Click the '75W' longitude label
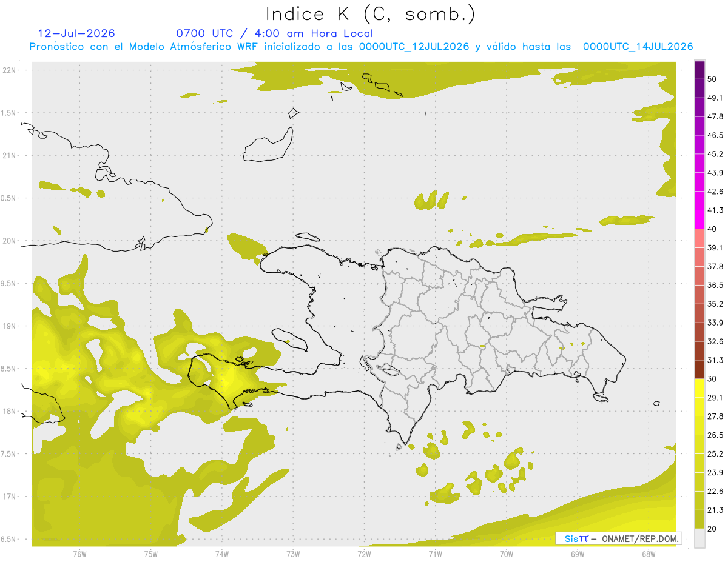The height and width of the screenshot is (562, 728). click(x=151, y=554)
